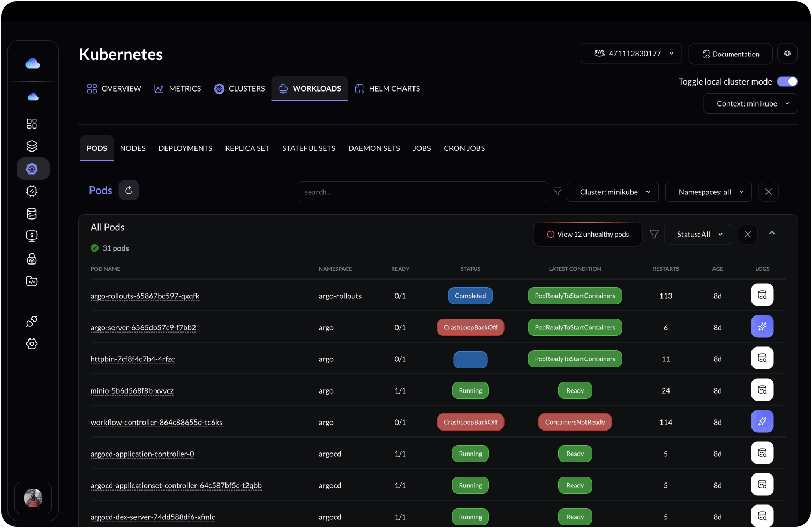Viewport: 812px width, 528px height.
Task: Switch to the Metrics tab
Action: coord(178,88)
